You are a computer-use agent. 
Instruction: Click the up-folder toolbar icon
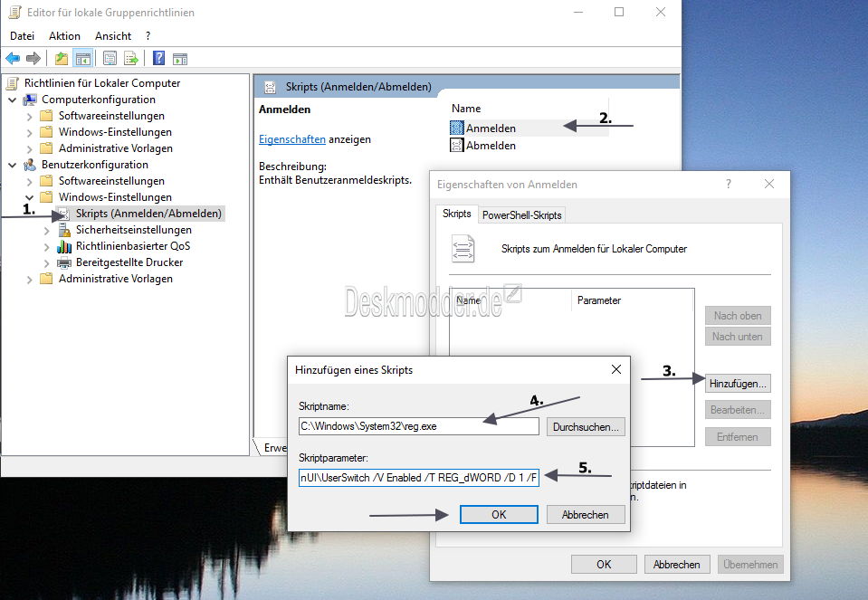(62, 58)
